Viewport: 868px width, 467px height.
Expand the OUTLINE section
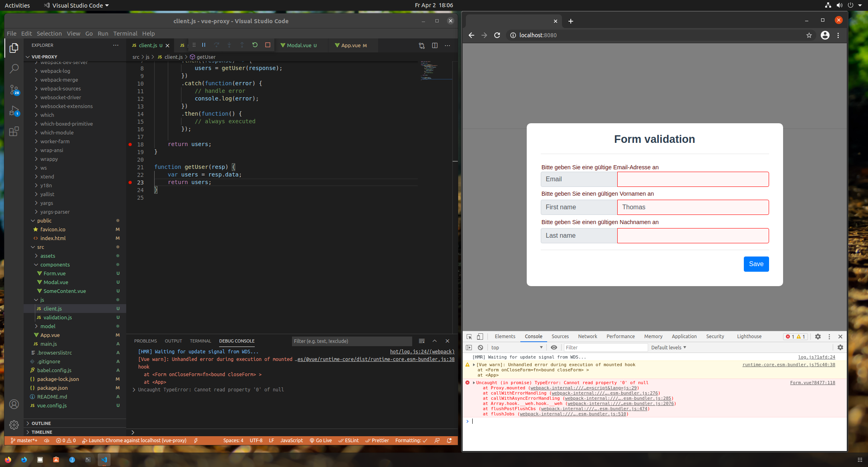pyautogui.click(x=41, y=423)
